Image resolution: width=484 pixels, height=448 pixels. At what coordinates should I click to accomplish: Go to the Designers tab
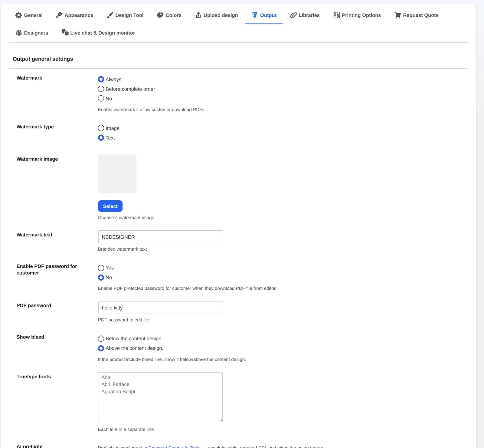[x=32, y=33]
